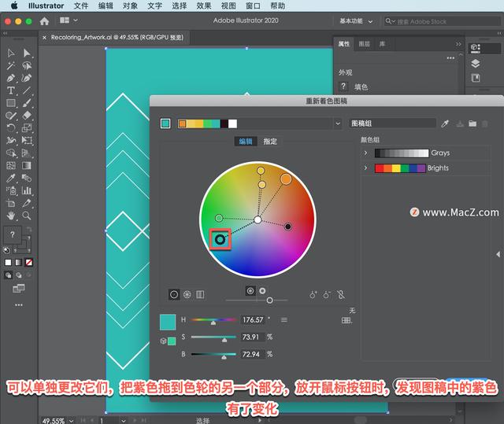This screenshot has width=504, height=424.
Task: Click the eyedropper icon beside the color group name
Action: (x=445, y=124)
